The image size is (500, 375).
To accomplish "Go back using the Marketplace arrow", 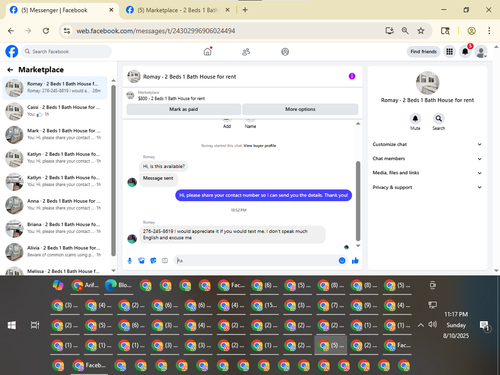I will (x=10, y=70).
